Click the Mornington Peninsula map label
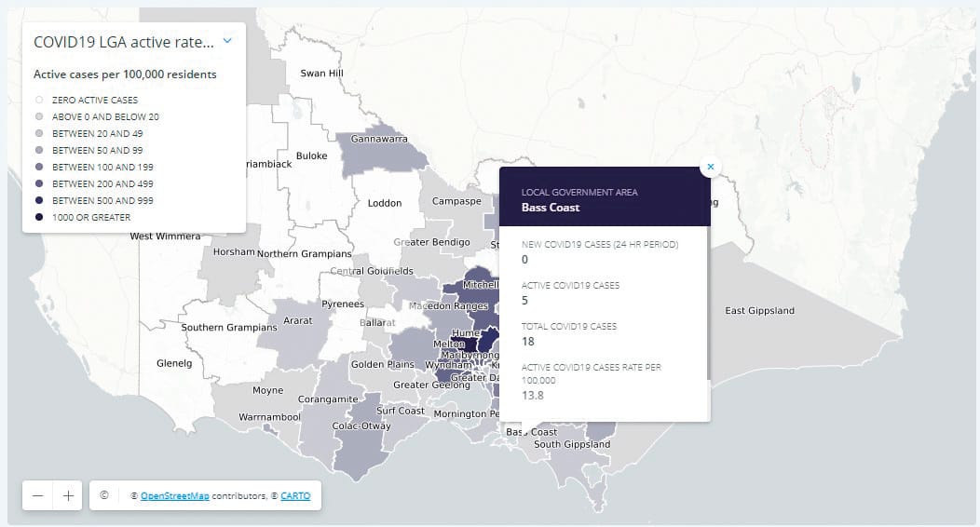The image size is (980, 527). [x=467, y=414]
